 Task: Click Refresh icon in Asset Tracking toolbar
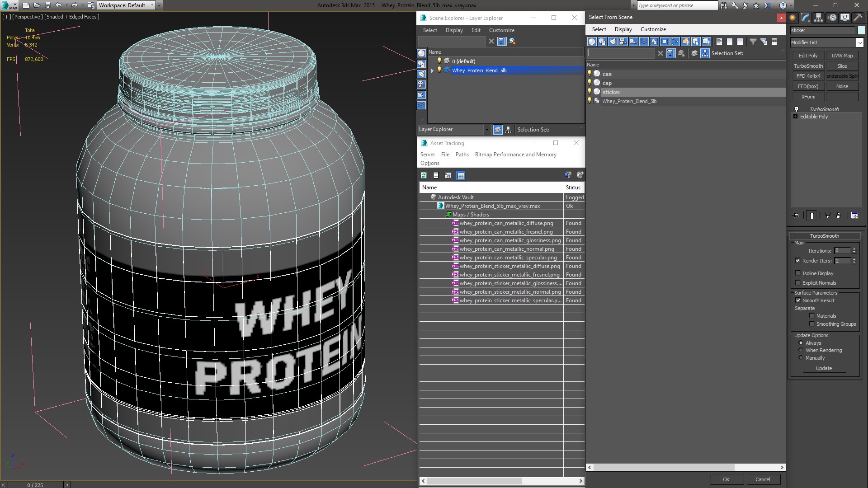click(424, 175)
